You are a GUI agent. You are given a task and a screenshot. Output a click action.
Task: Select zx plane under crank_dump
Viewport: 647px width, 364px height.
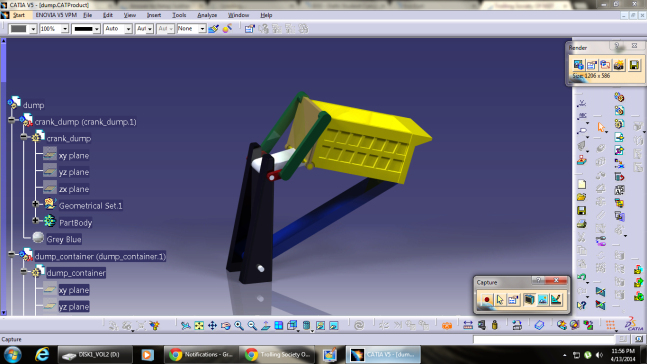[x=74, y=189]
